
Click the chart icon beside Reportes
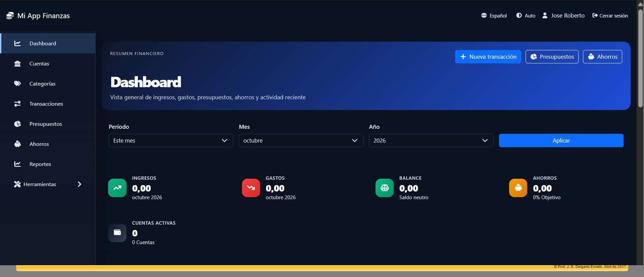17,164
